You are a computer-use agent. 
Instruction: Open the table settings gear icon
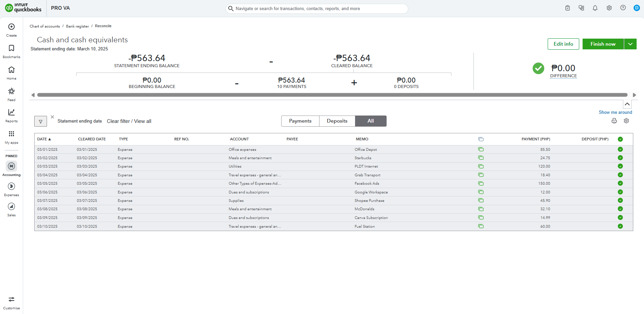click(x=626, y=121)
